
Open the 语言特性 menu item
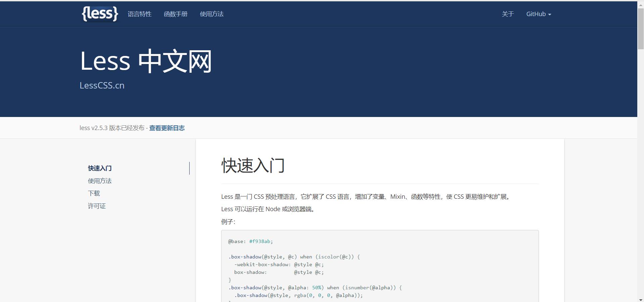[x=140, y=14]
